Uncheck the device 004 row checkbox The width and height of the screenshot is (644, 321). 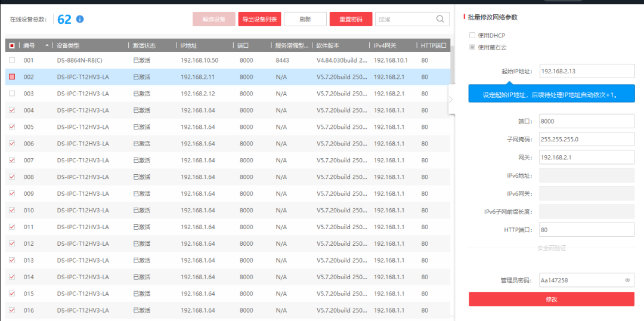tap(12, 110)
